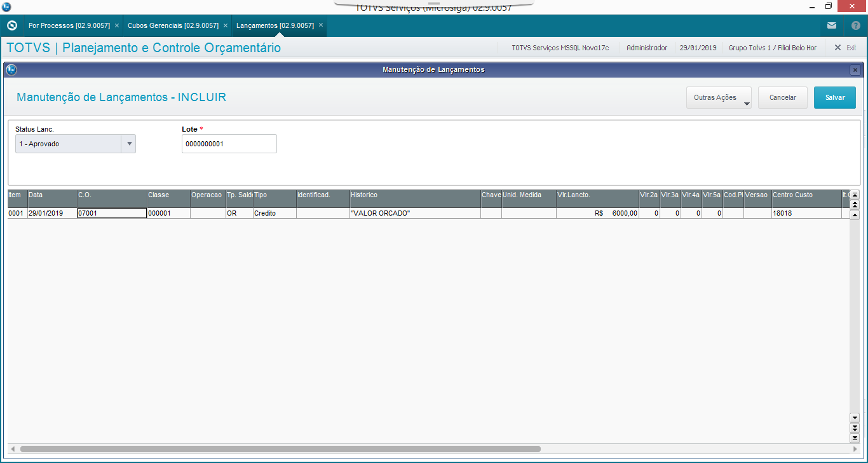Select the Centro Custo cell 18018
Image resolution: width=868 pixels, height=463 pixels.
point(806,214)
